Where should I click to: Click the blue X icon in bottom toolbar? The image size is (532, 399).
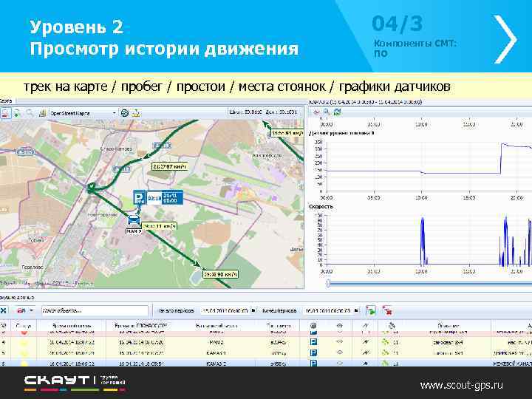tap(4, 310)
